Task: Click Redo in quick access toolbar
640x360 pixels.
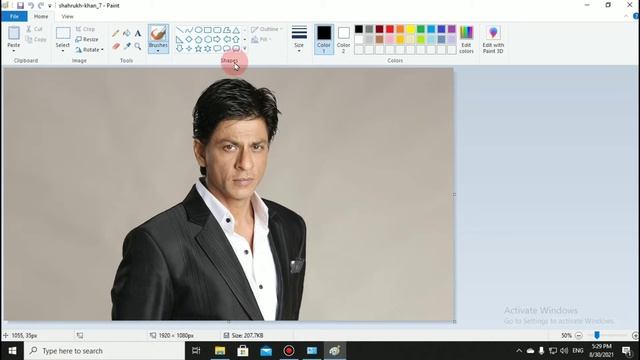Action: pos(41,5)
